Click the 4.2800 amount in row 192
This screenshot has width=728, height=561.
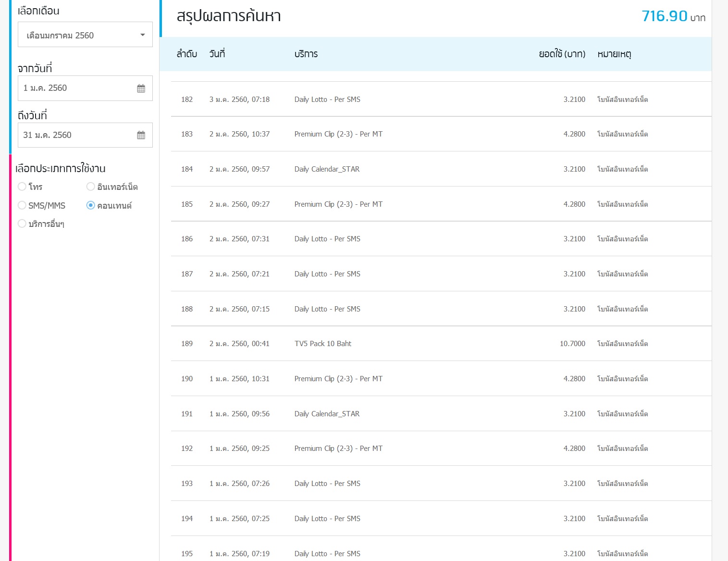[574, 449]
